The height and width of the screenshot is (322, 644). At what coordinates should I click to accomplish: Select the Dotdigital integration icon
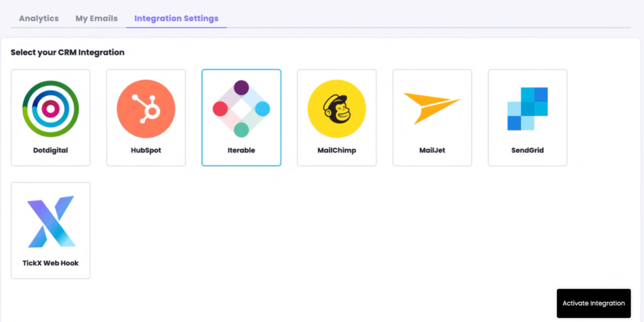[x=51, y=109]
